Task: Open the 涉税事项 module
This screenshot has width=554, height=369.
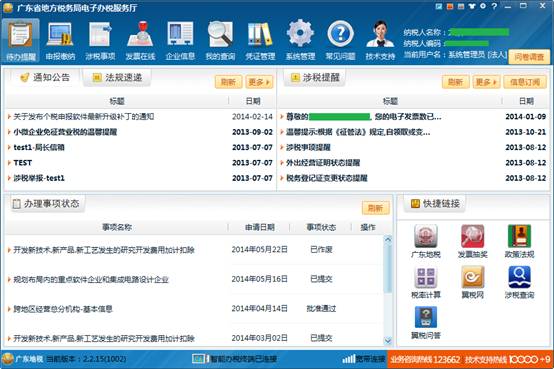Action: click(x=100, y=41)
